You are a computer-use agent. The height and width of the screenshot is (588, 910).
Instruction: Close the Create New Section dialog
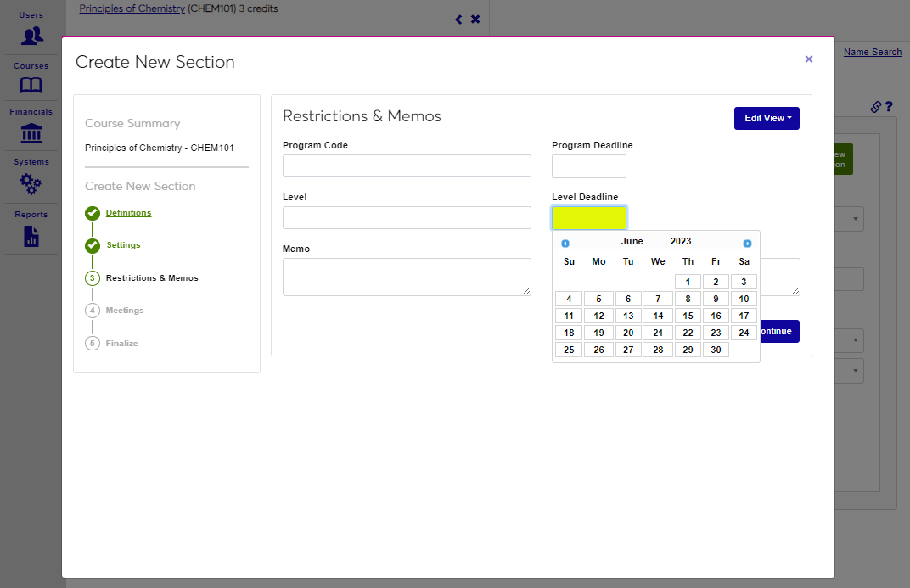[x=808, y=59]
